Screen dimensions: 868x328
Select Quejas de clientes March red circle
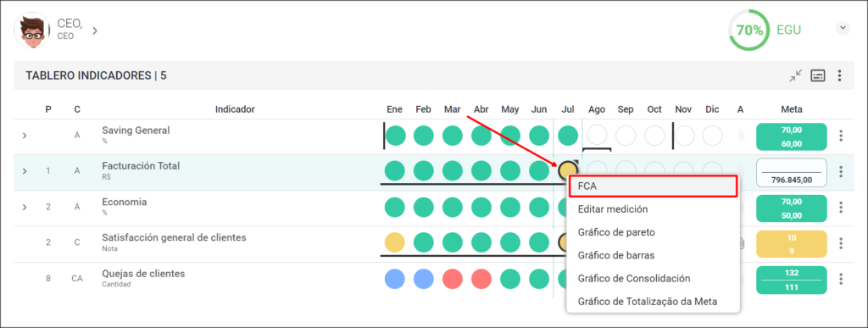[x=453, y=278]
